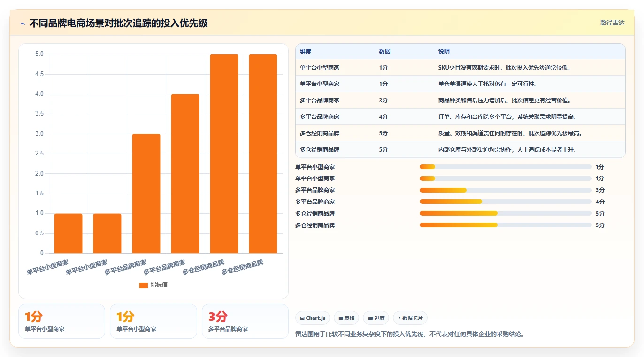
Task: Select the Chart.js chip
Action: [313, 318]
